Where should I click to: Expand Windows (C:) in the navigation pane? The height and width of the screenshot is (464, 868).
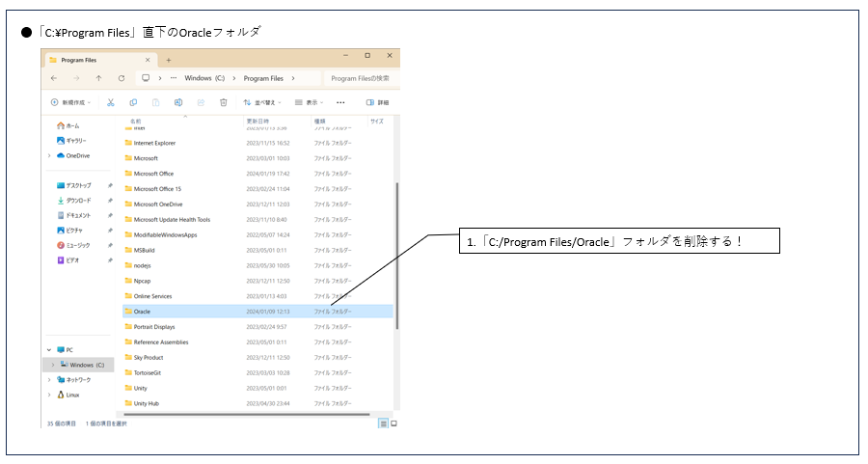(53, 365)
